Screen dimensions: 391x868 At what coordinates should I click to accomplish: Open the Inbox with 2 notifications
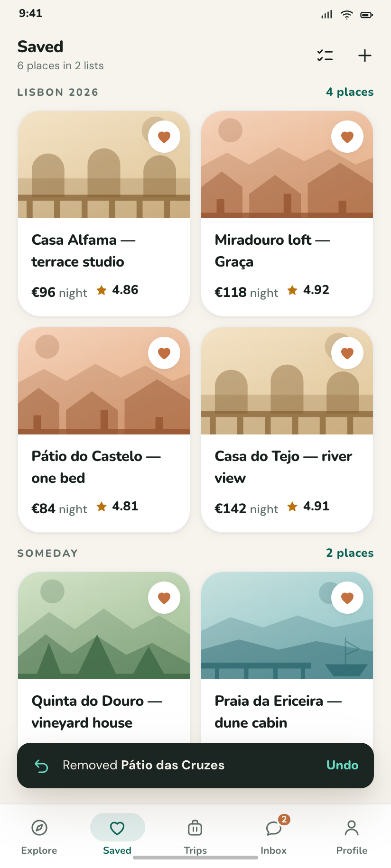(274, 837)
